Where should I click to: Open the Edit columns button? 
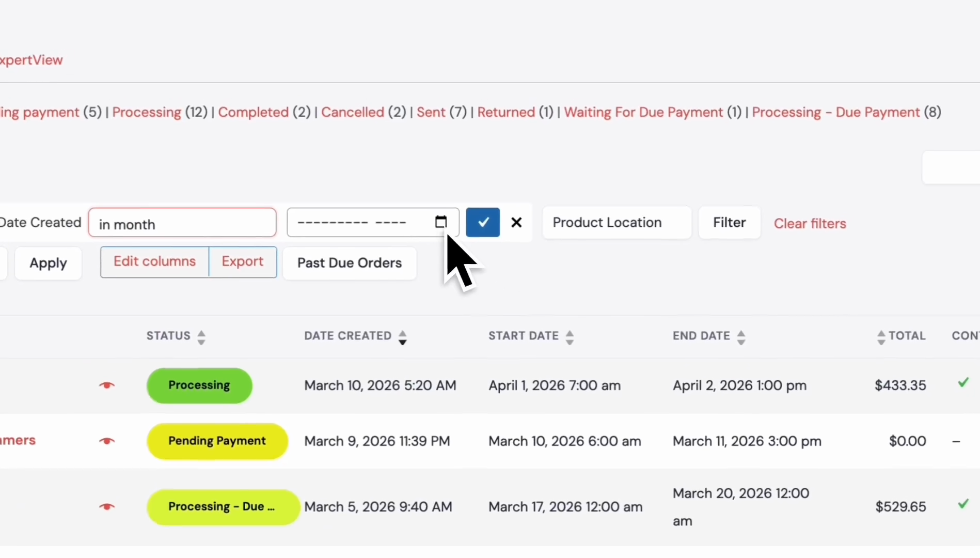pyautogui.click(x=154, y=262)
